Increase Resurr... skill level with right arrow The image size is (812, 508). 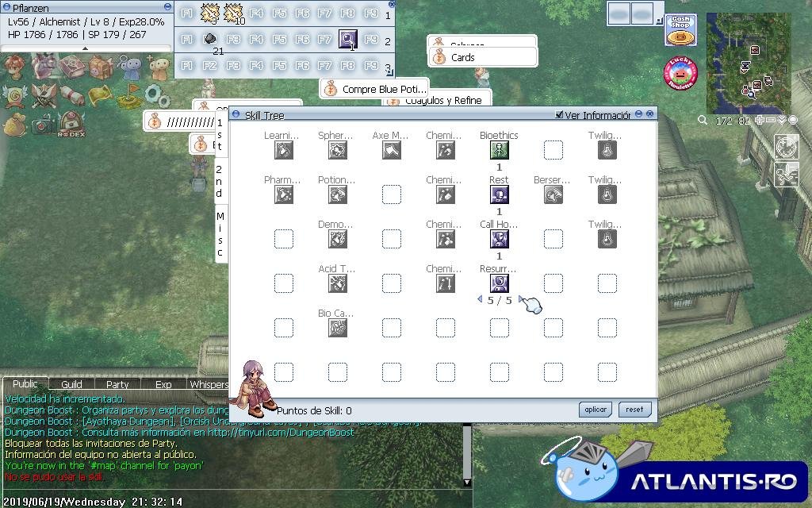click(520, 299)
